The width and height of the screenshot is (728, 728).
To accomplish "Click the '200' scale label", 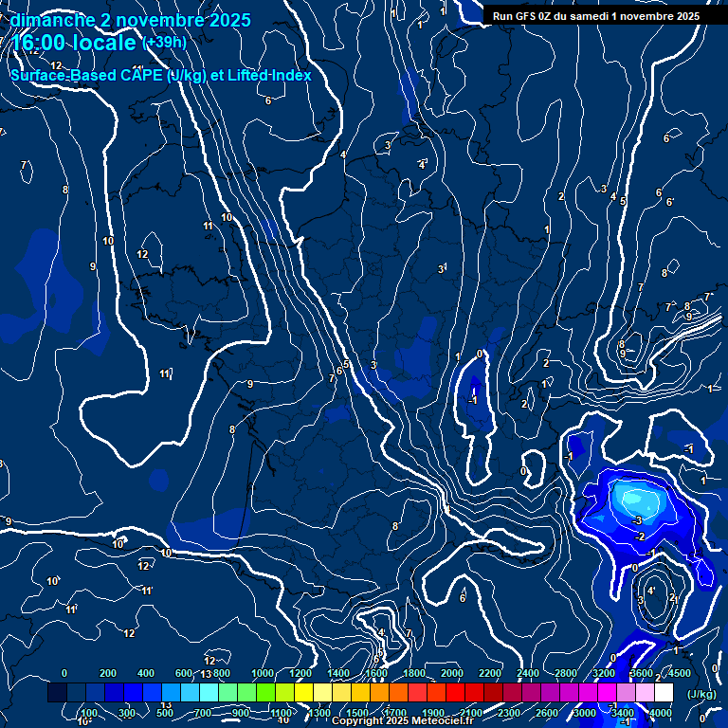I will coord(108,673).
